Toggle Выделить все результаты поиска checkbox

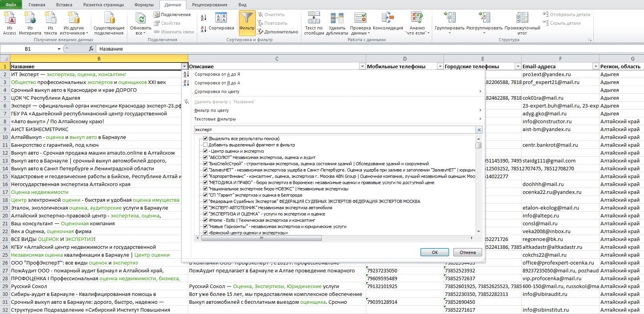[x=205, y=139]
